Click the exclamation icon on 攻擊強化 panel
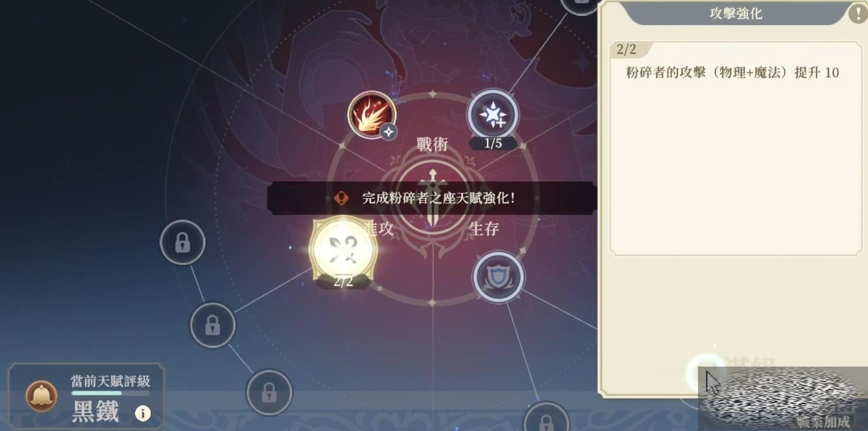This screenshot has height=431, width=868. click(x=858, y=13)
